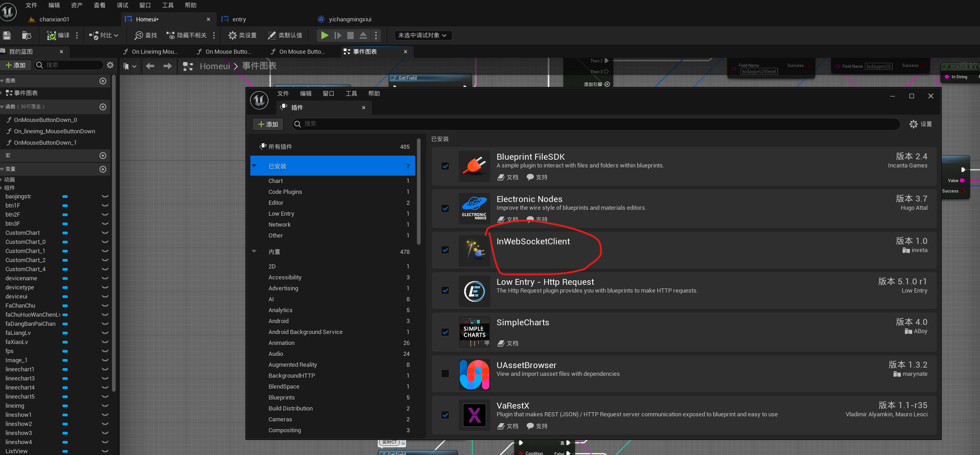The image size is (980, 455).
Task: Click the save icon in main toolbar
Action: tap(7, 35)
